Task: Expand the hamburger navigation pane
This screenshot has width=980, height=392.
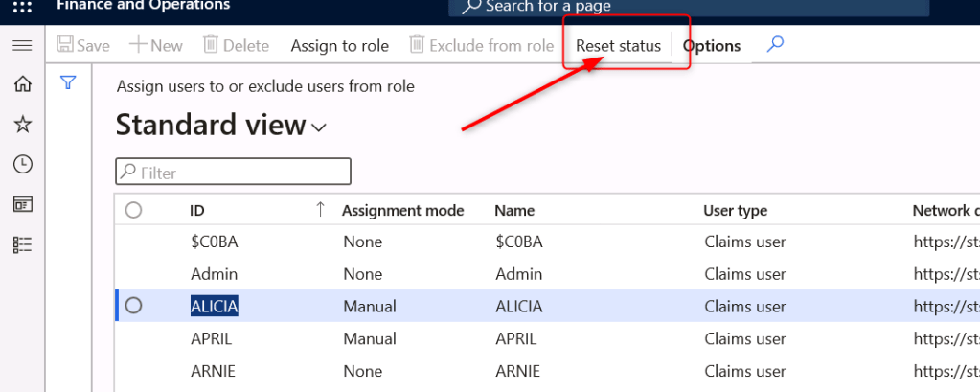Action: tap(22, 45)
